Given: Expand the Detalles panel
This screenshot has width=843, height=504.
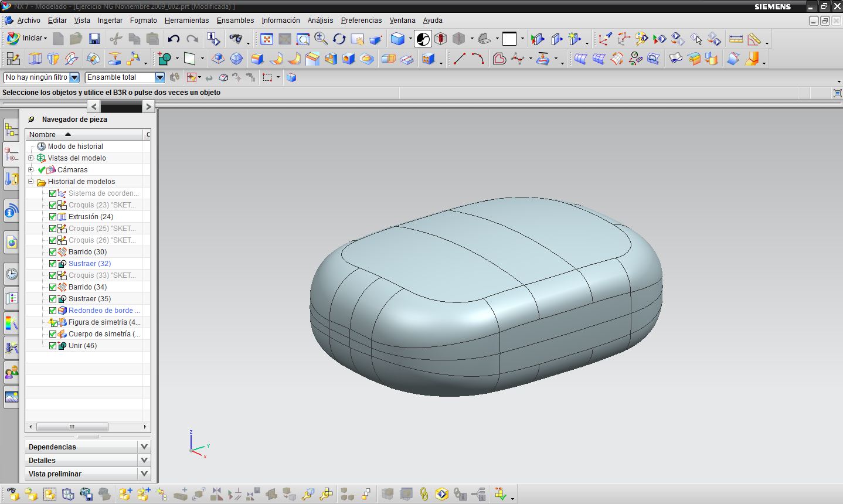Looking at the screenshot, I should pyautogui.click(x=144, y=460).
